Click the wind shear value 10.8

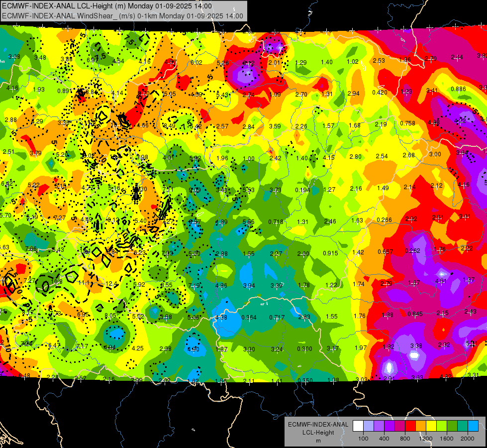57,281
